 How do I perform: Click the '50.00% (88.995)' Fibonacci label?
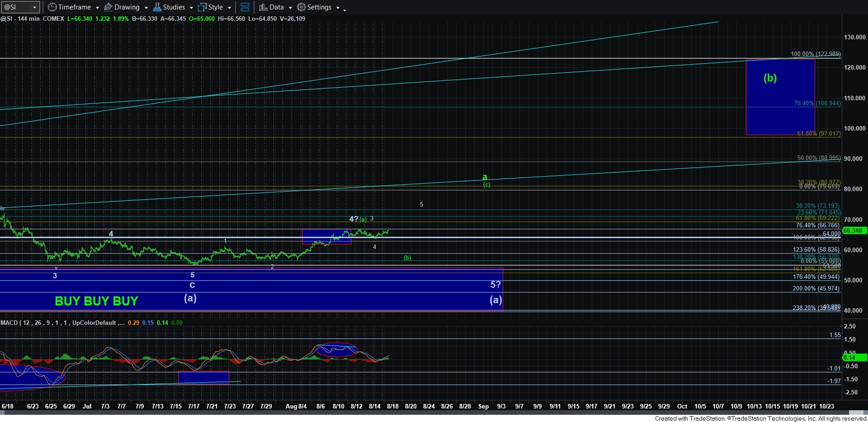(x=819, y=158)
